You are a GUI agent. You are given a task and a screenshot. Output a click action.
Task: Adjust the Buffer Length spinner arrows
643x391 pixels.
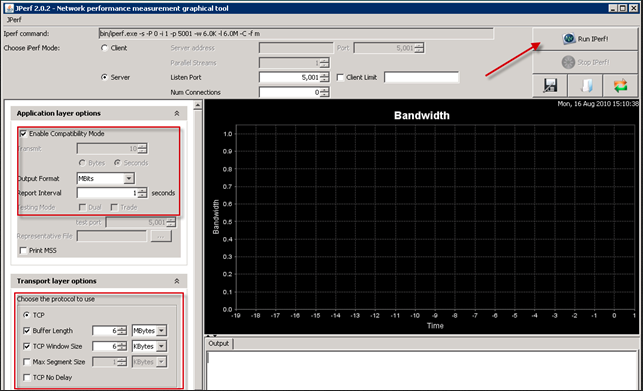[x=122, y=331]
